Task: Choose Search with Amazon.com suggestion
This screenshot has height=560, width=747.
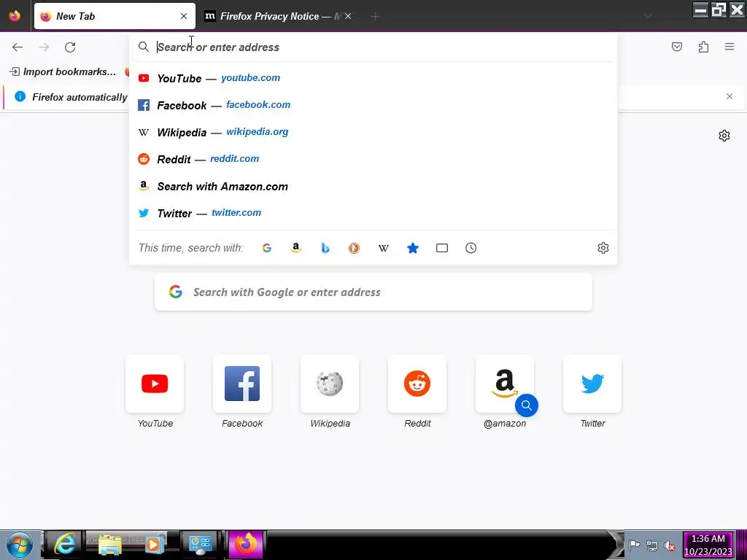Action: pos(373,186)
